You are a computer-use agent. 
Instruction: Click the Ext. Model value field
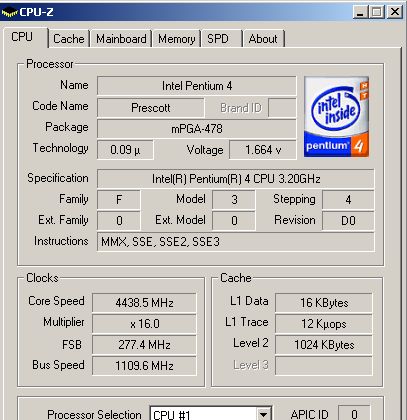coord(234,221)
